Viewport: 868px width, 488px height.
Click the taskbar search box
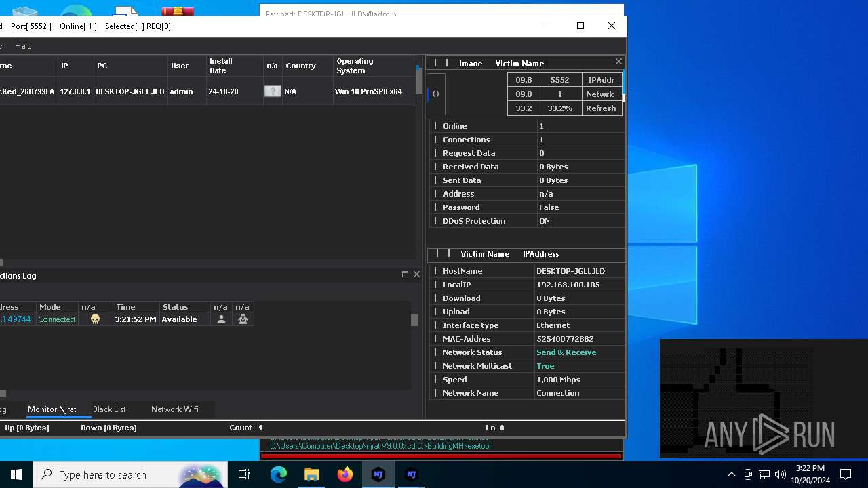pos(130,474)
